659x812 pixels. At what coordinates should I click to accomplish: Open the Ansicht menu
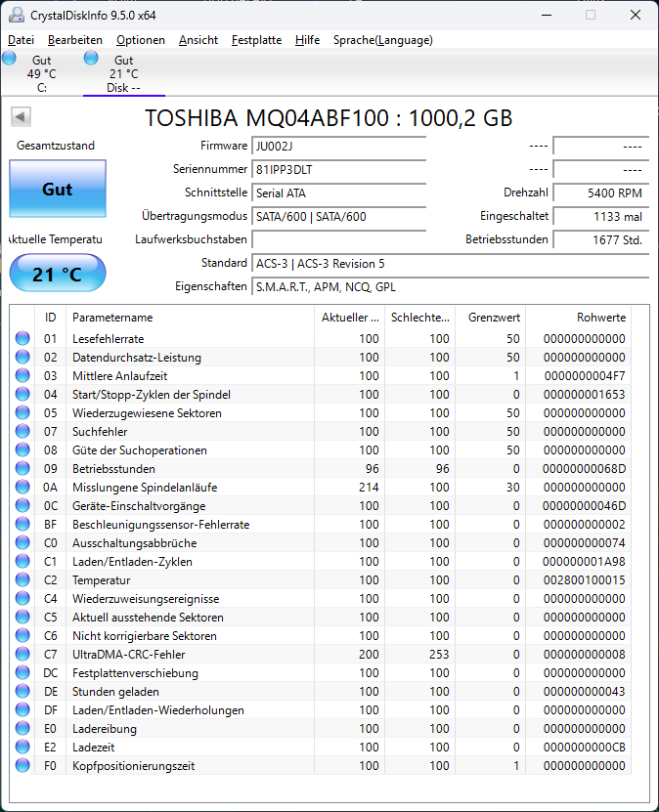click(x=193, y=40)
